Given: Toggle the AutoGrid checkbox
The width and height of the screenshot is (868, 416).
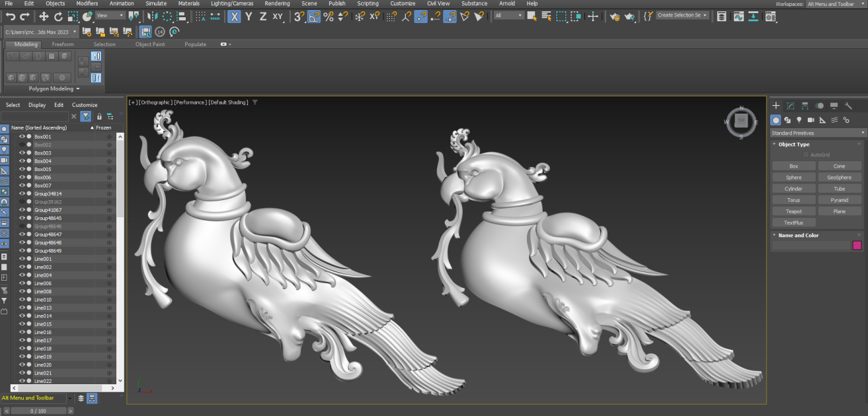Looking at the screenshot, I should 806,155.
